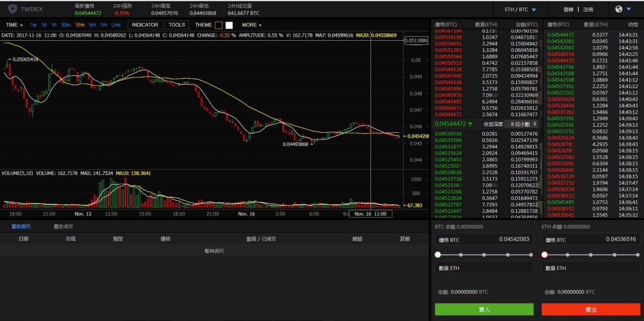Switch chart to 15m interval
This screenshot has width=644, height=321.
click(x=79, y=25)
